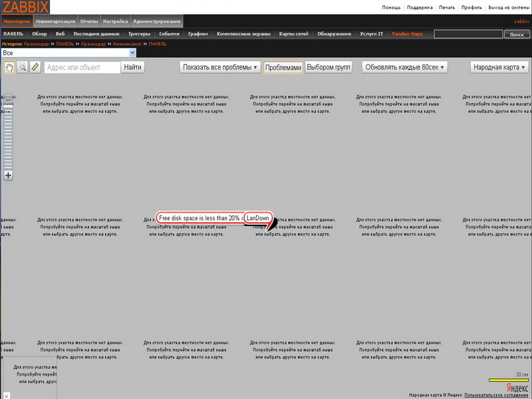This screenshot has height=399, width=532.
Task: Open the Поддержка link
Action: pyautogui.click(x=420, y=7)
